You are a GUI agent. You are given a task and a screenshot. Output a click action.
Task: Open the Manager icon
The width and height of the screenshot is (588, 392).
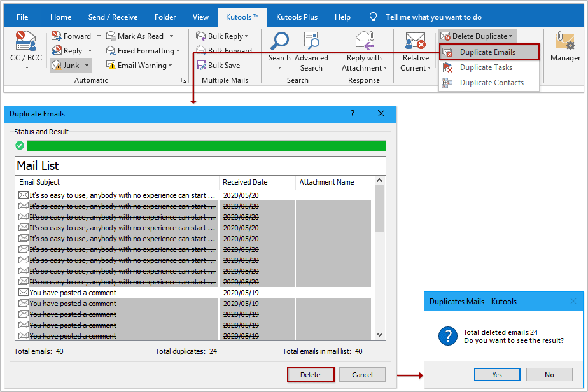click(x=564, y=41)
